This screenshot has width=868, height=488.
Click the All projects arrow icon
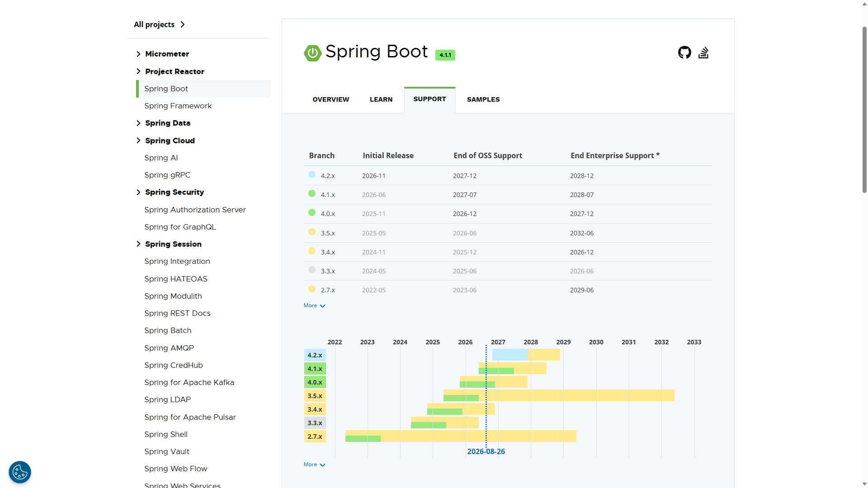tap(183, 24)
